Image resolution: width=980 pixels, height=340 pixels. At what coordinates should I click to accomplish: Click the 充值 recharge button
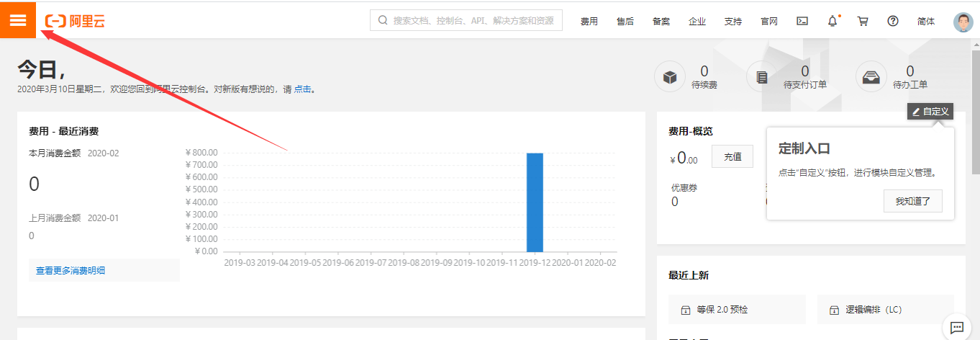pyautogui.click(x=732, y=156)
